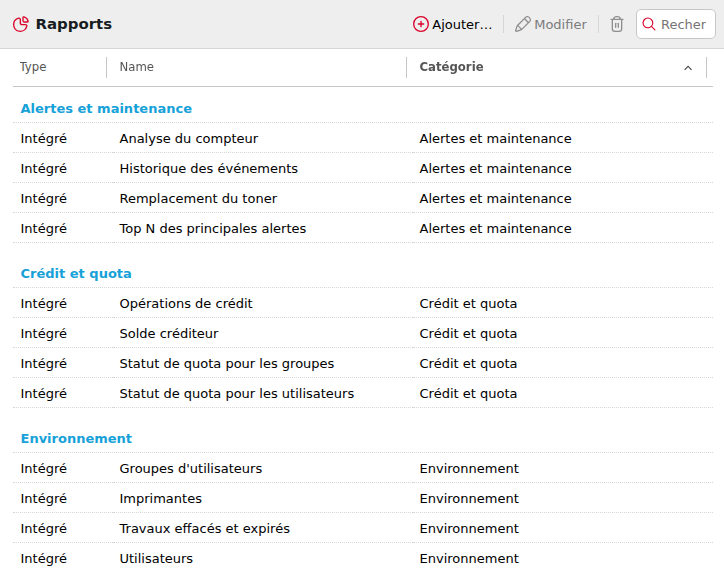724x569 pixels.
Task: Click the Rapports title text
Action: click(x=74, y=24)
